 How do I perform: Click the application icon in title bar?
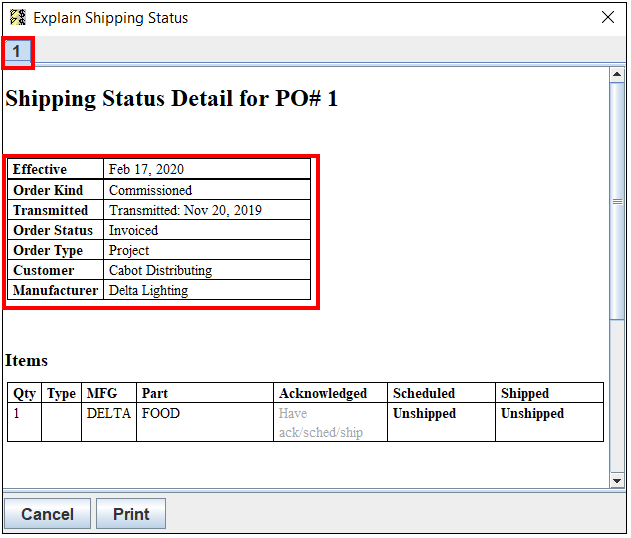(x=18, y=18)
